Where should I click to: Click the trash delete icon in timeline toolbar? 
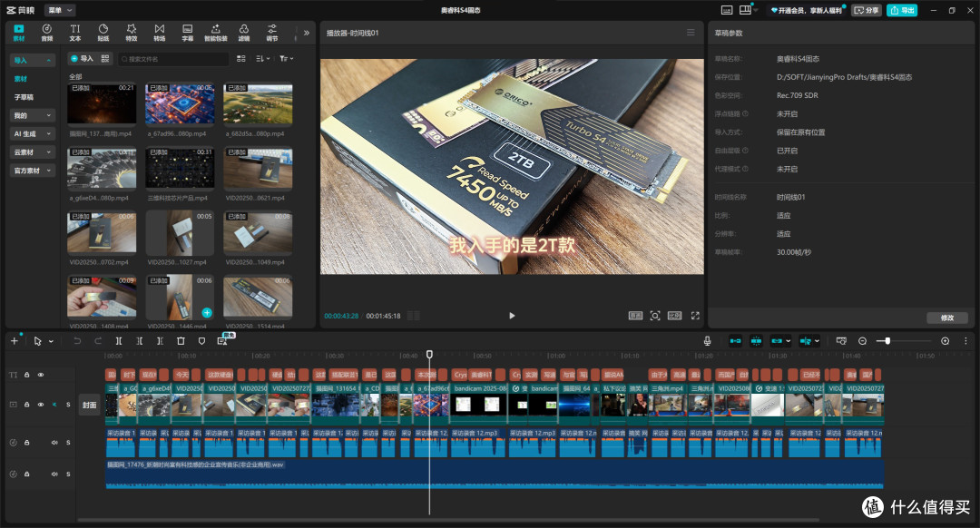[x=181, y=340]
